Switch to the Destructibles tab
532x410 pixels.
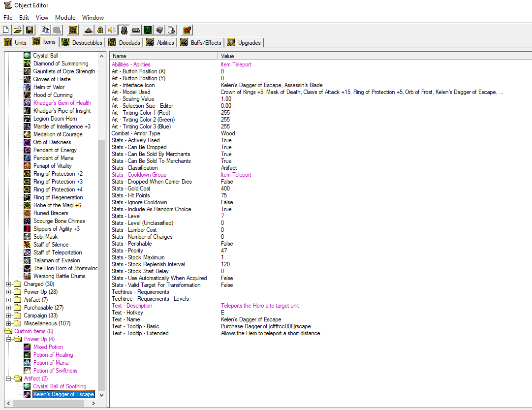point(82,42)
